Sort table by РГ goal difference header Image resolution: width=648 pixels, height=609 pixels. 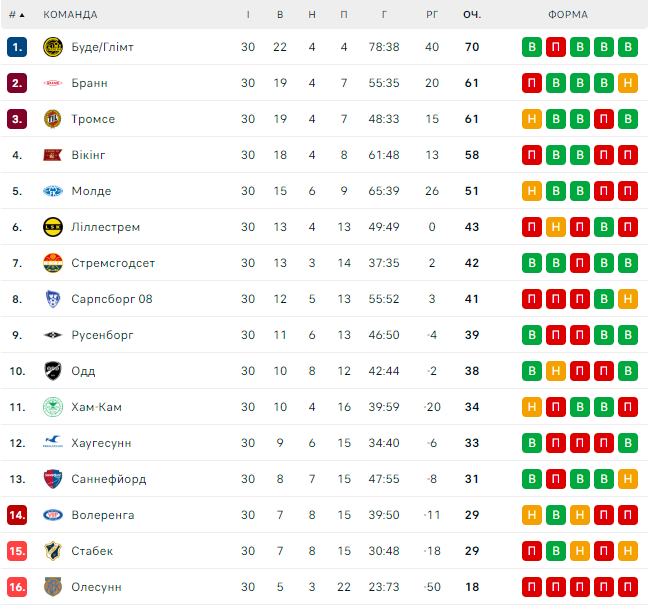coord(432,15)
